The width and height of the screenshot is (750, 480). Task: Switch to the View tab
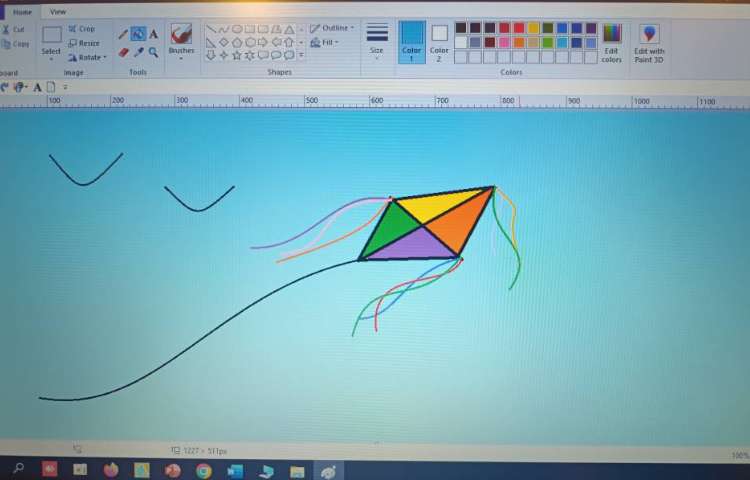coord(58,11)
